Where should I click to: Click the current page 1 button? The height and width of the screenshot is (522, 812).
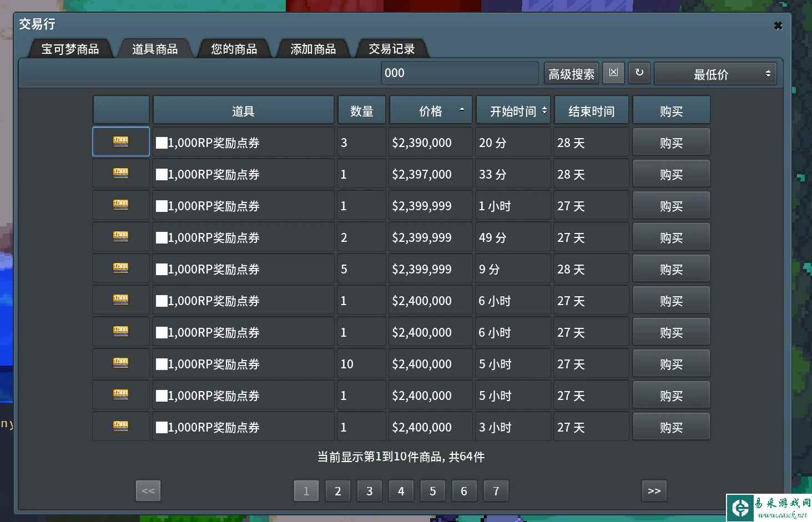[306, 491]
